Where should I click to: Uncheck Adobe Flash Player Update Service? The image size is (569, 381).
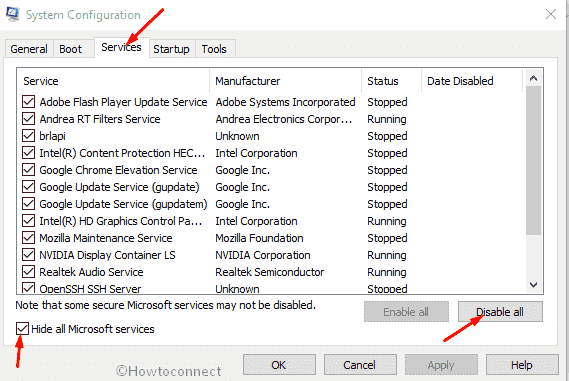pos(28,102)
